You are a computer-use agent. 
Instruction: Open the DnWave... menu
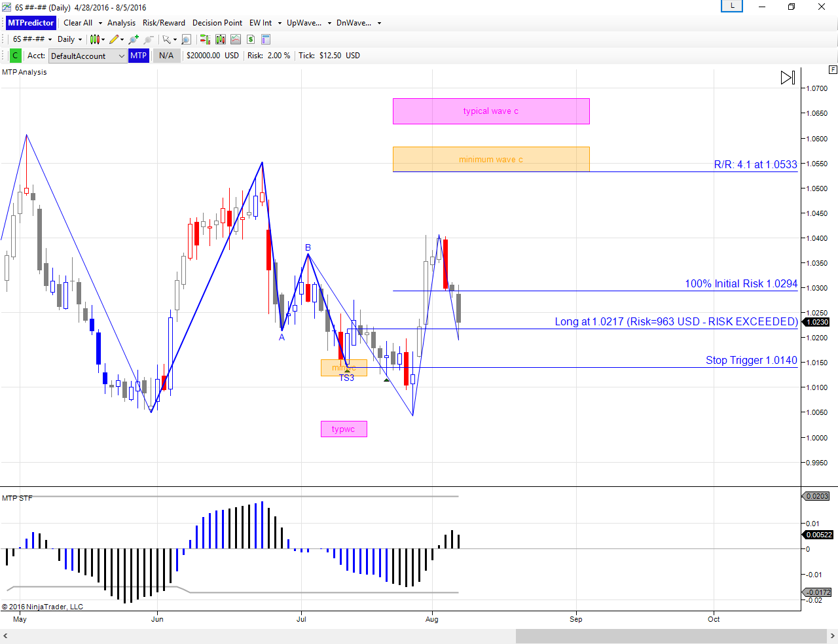354,23
